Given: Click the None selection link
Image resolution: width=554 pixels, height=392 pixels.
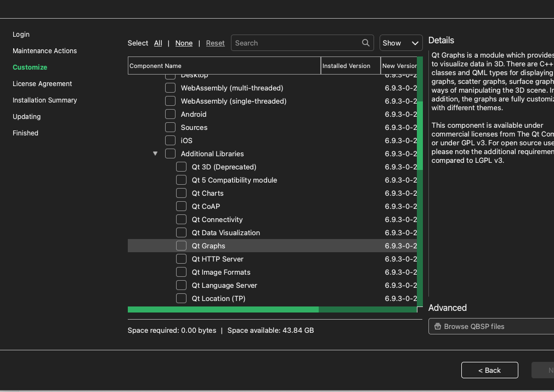Looking at the screenshot, I should tap(184, 43).
